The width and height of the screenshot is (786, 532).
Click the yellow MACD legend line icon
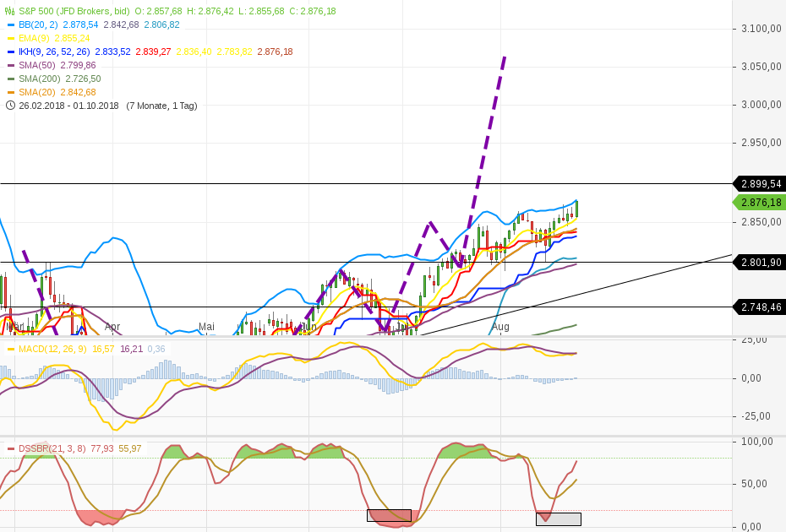(11, 346)
